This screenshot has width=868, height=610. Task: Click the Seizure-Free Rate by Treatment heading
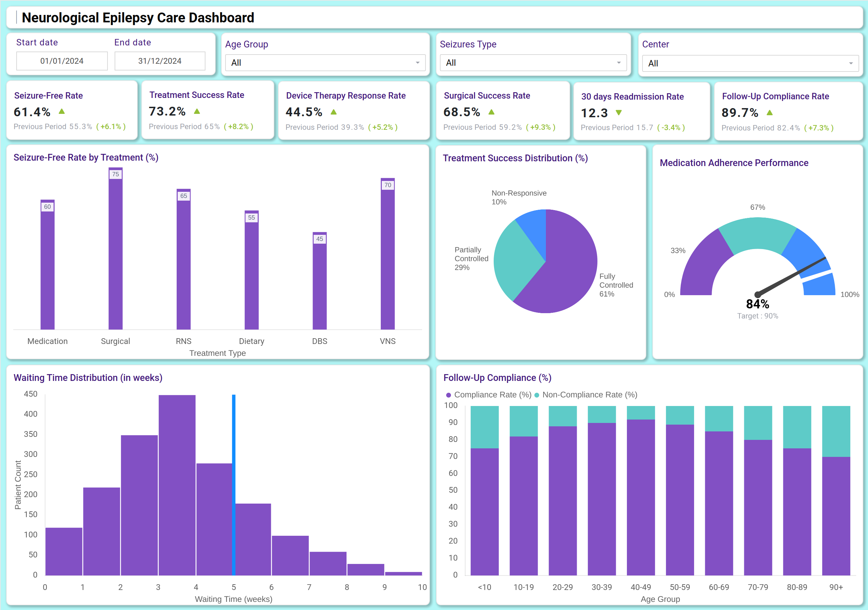click(86, 158)
